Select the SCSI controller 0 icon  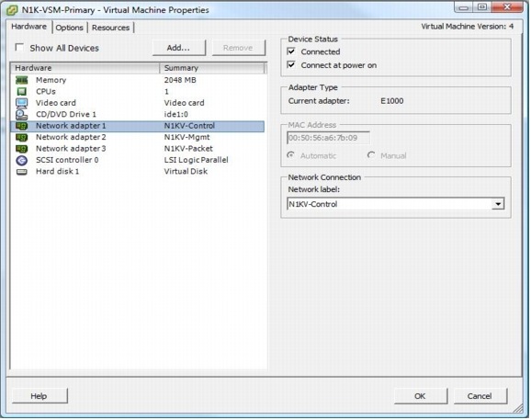pos(22,160)
